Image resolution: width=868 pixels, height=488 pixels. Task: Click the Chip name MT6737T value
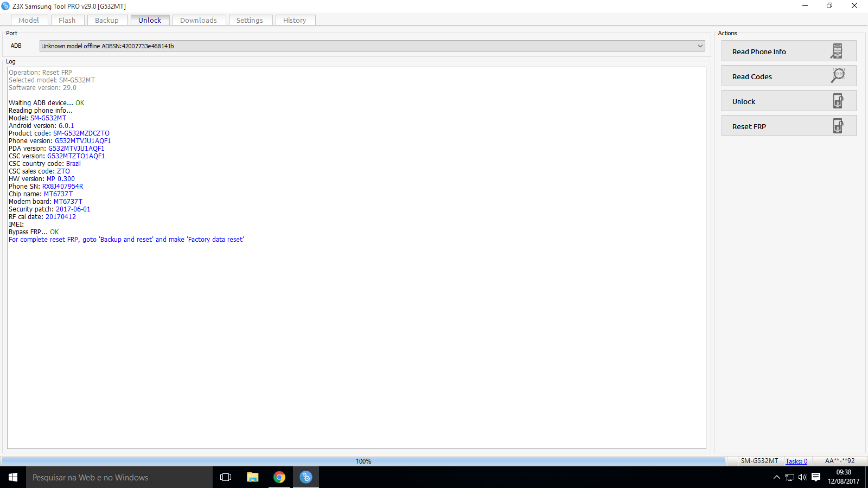[58, 194]
